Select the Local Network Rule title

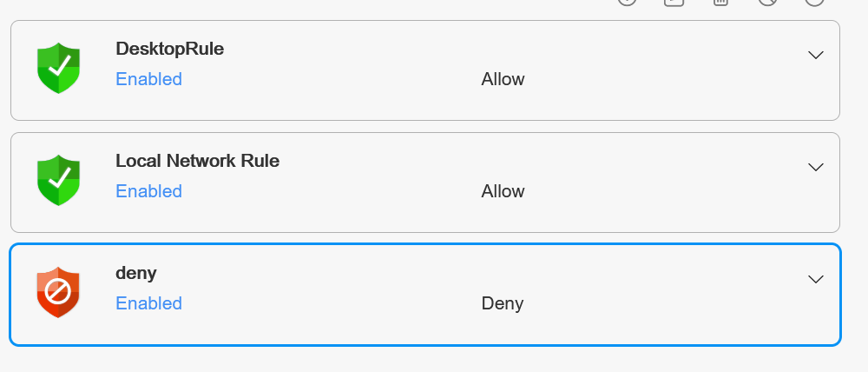(x=198, y=161)
